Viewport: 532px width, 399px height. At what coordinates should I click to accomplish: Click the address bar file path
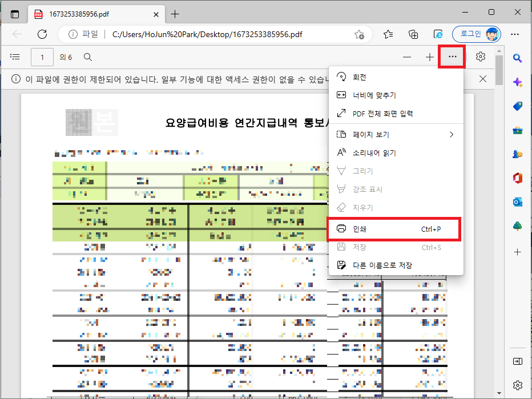point(207,34)
